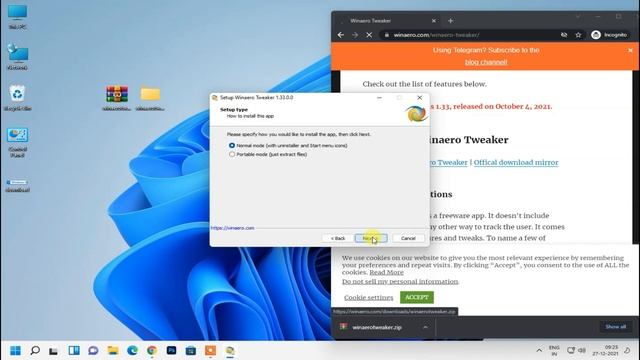Image resolution: width=640 pixels, height=360 pixels.
Task: Close the Winaero Tweaker browser tab
Action: pyautogui.click(x=433, y=20)
